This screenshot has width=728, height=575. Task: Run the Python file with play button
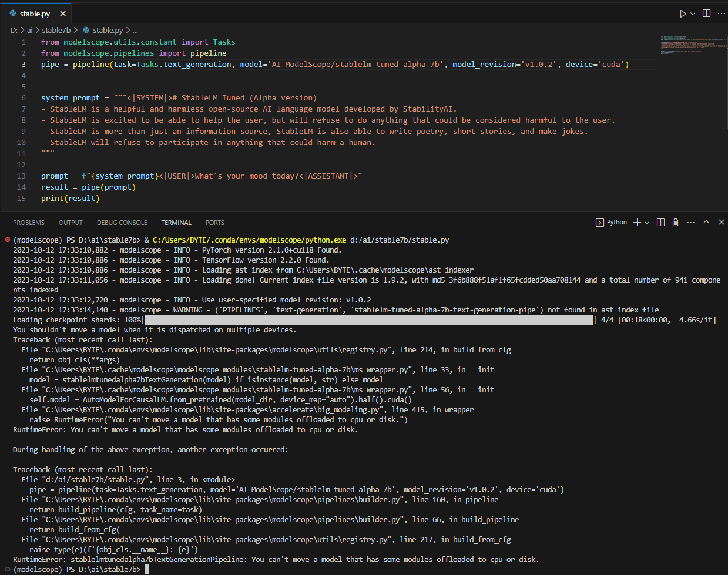683,14
